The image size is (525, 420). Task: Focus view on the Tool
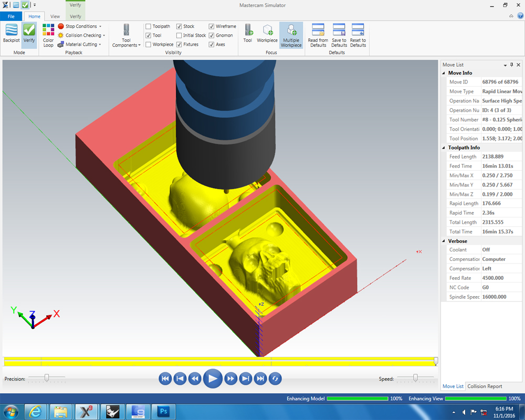click(247, 34)
